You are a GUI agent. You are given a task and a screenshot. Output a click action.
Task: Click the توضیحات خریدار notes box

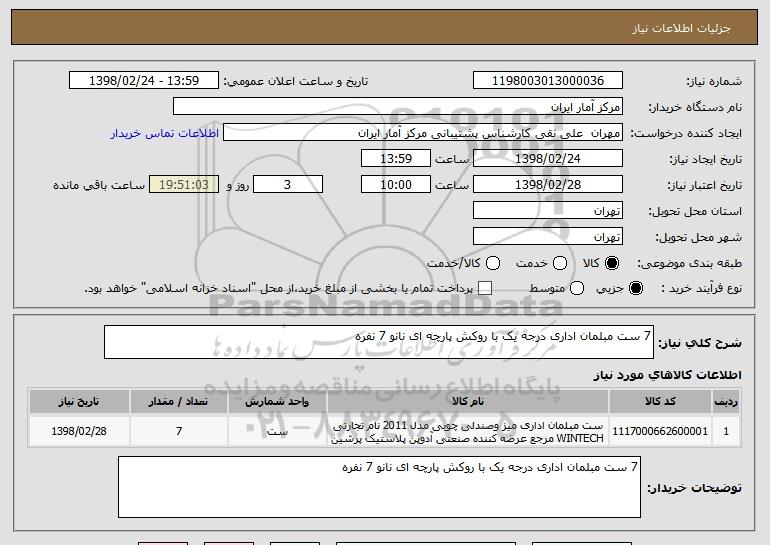[x=379, y=487]
